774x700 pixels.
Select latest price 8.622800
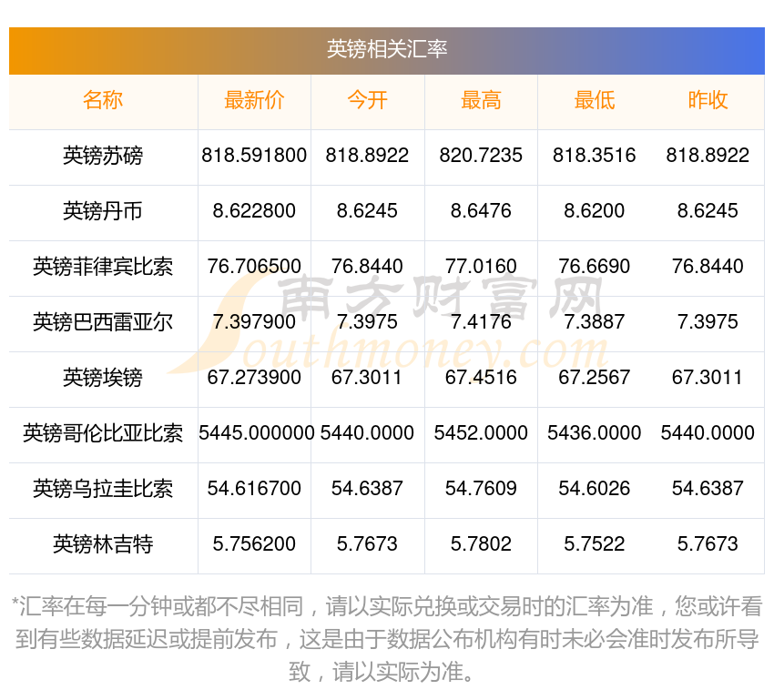[x=254, y=211]
